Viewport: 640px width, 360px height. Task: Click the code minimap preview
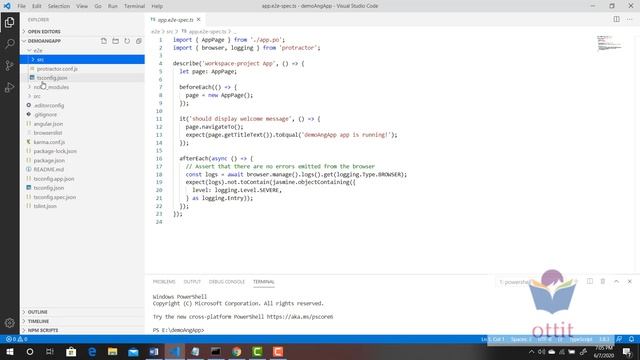click(609, 43)
